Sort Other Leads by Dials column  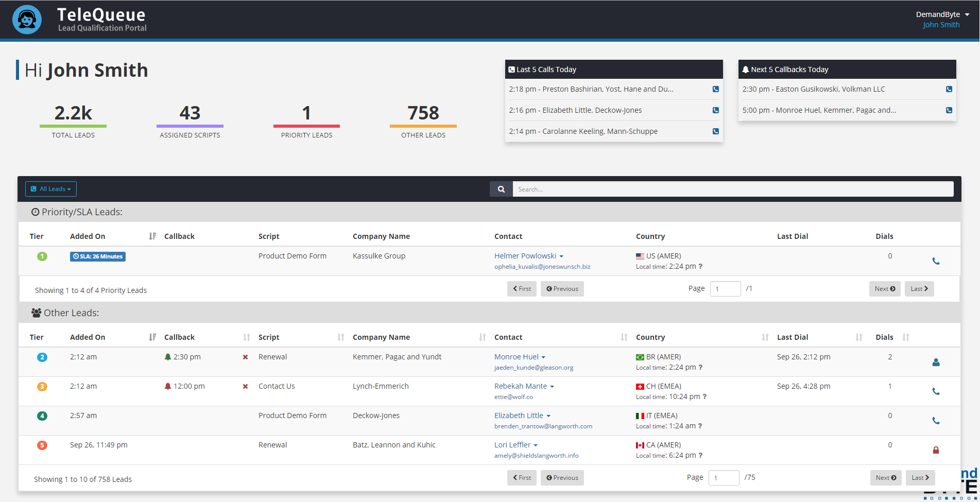pos(905,337)
